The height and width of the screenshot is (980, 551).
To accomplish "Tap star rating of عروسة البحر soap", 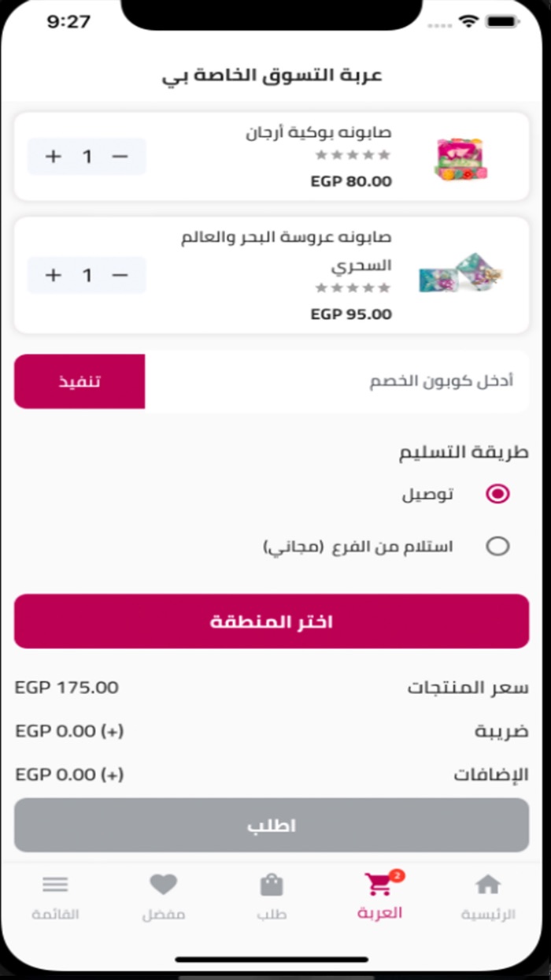I will point(353,288).
